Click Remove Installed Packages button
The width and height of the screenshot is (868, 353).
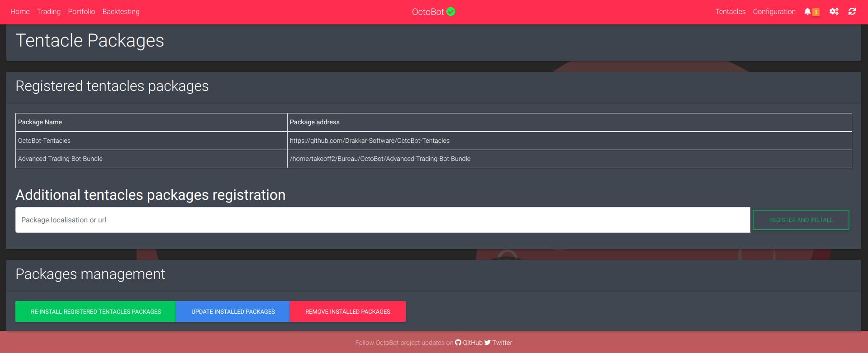pyautogui.click(x=347, y=311)
